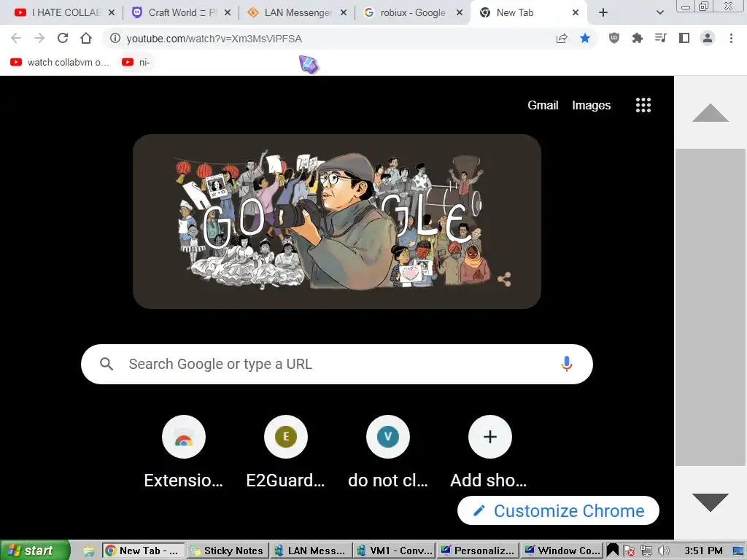747x560 pixels.
Task: Switch to Window Co... taskbar button
Action: [561, 551]
